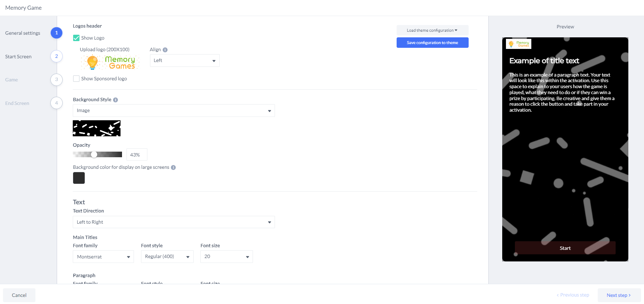Expand the Text Direction dropdown
Viewport: 644px width, 304px height.
pos(173,222)
